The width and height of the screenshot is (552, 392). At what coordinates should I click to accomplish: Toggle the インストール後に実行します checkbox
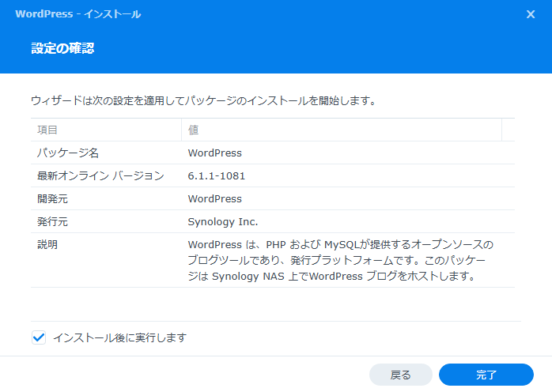pos(39,337)
